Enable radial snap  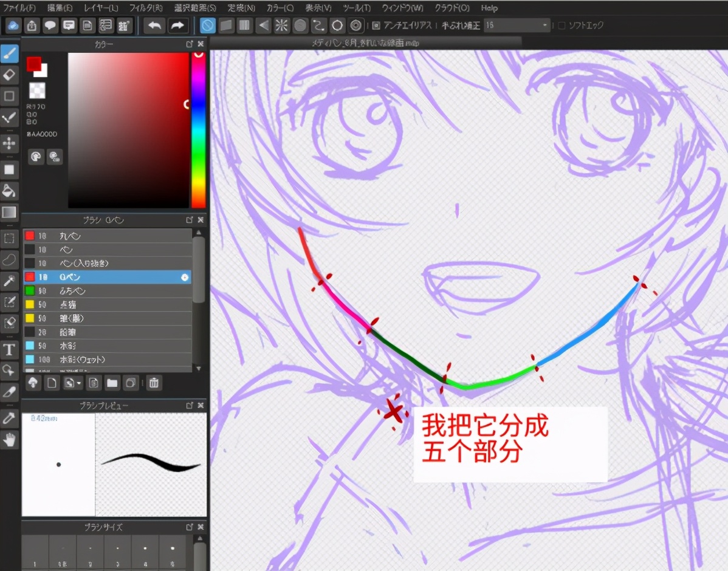282,26
